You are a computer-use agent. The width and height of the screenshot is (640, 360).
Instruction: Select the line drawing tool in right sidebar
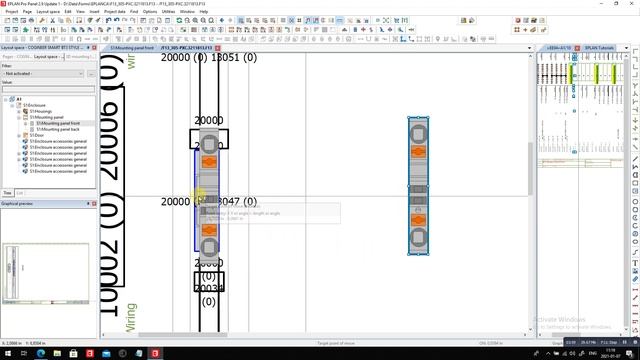pos(636,158)
